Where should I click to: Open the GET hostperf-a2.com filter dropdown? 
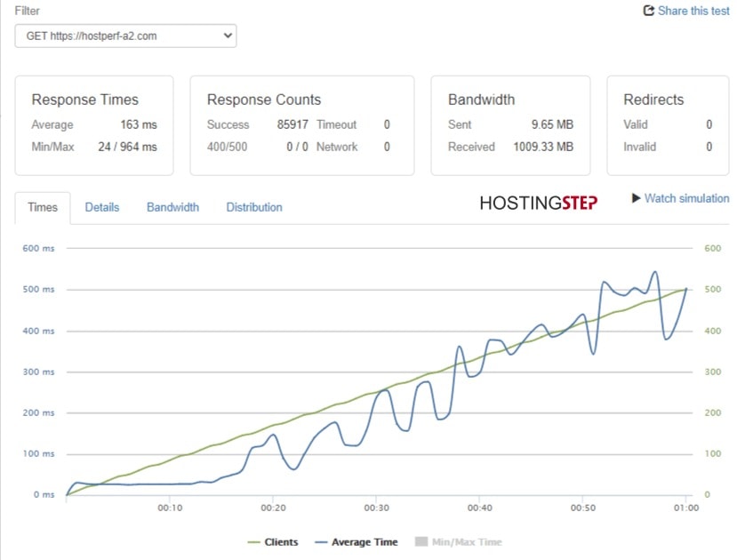pos(125,36)
